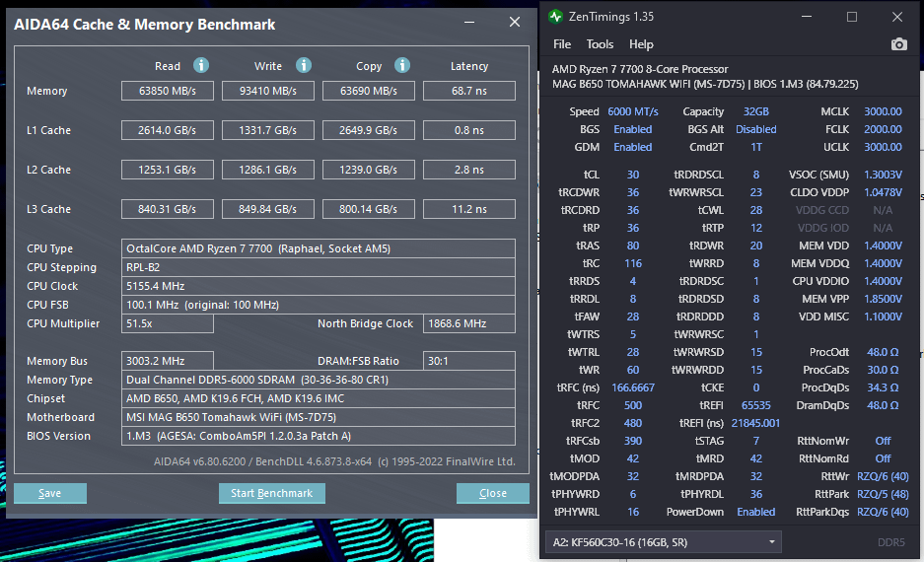Click the tREFI (ns) value 21845.001
This screenshot has width=924, height=562.
click(756, 423)
